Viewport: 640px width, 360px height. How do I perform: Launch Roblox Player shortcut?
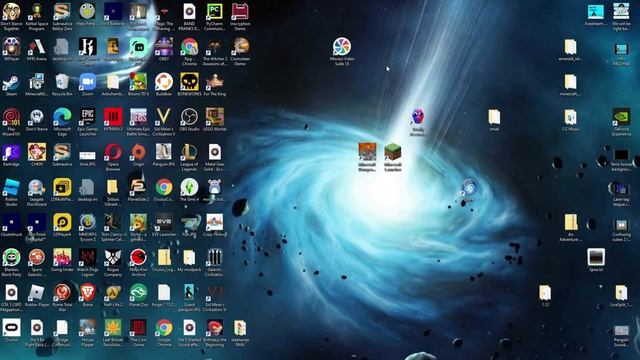(37, 293)
